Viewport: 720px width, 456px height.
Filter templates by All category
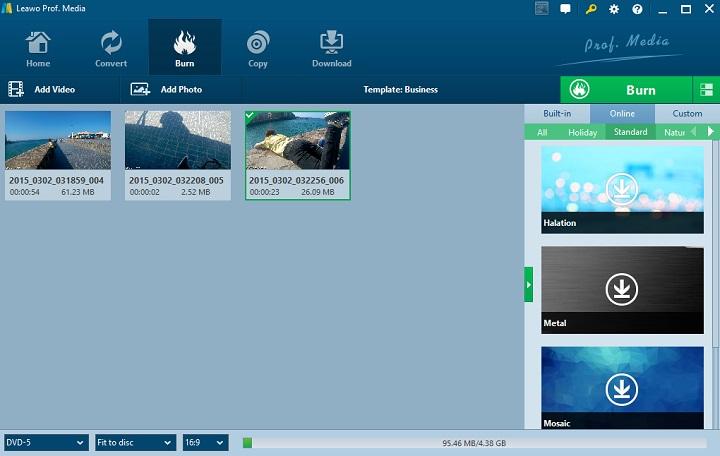coord(542,132)
